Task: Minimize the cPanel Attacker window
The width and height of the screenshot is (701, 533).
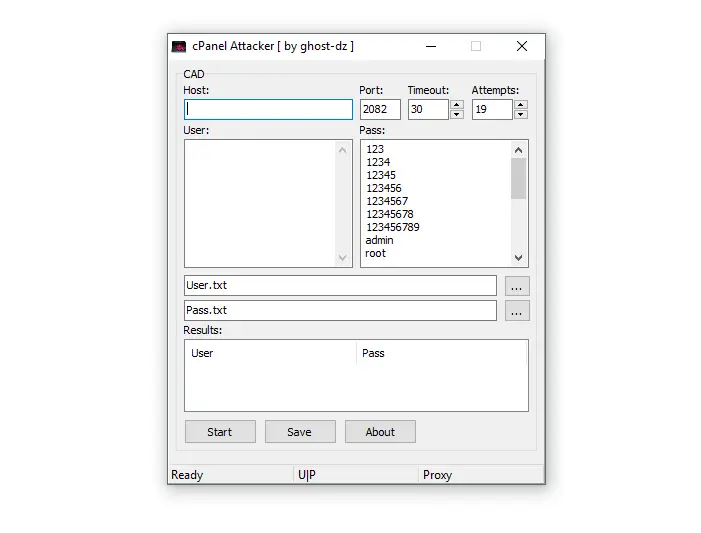Action: tap(431, 47)
